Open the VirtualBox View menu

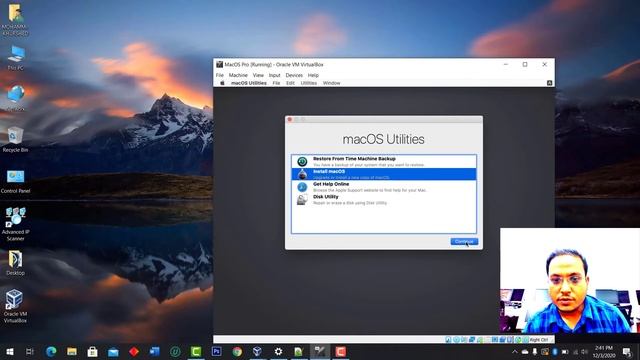click(x=258, y=75)
